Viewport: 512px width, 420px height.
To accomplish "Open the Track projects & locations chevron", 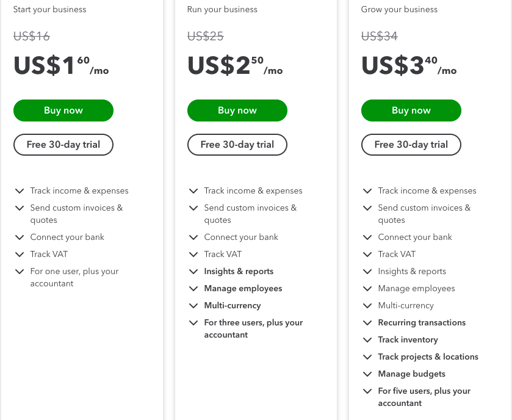I will [367, 357].
